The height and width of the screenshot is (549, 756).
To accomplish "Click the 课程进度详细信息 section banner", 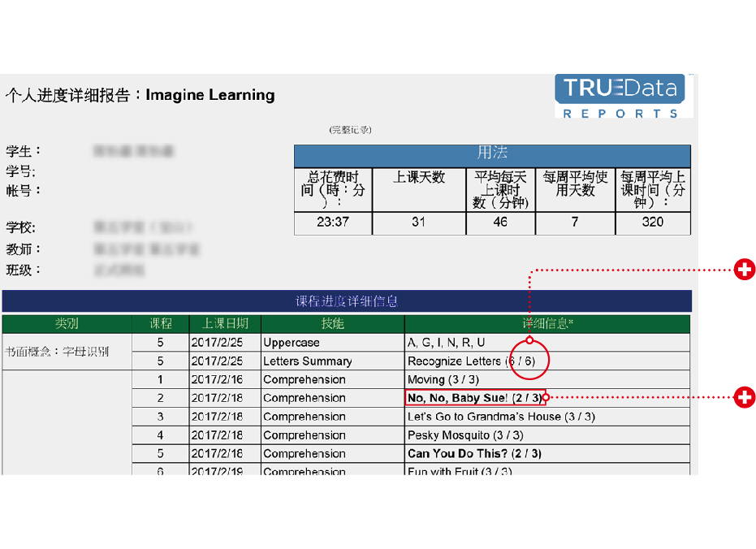I will 347,301.
